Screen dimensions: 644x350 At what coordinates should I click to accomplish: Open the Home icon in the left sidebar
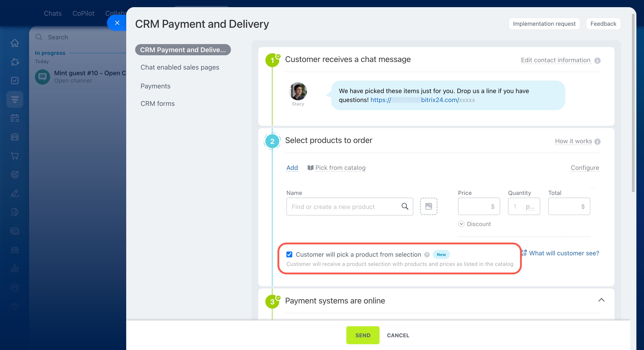(15, 43)
